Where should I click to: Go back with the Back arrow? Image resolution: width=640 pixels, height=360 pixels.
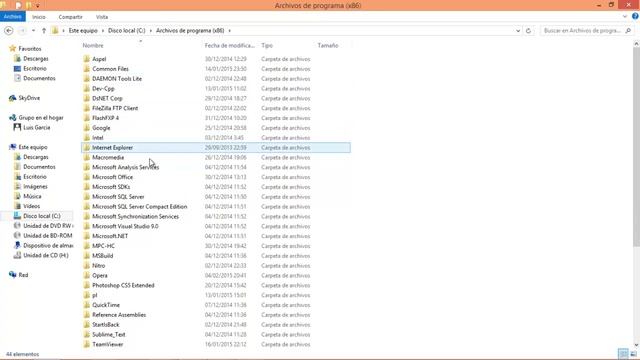coord(9,31)
